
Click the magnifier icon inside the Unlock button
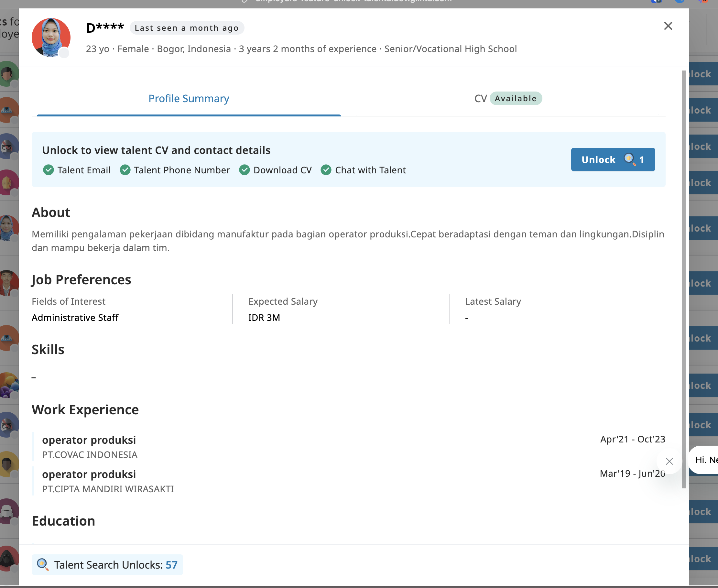click(x=629, y=159)
